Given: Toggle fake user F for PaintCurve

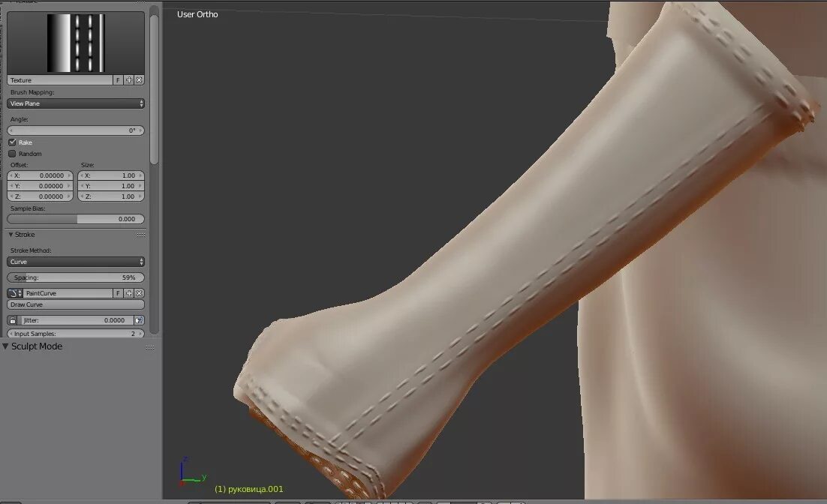Looking at the screenshot, I should coord(118,293).
